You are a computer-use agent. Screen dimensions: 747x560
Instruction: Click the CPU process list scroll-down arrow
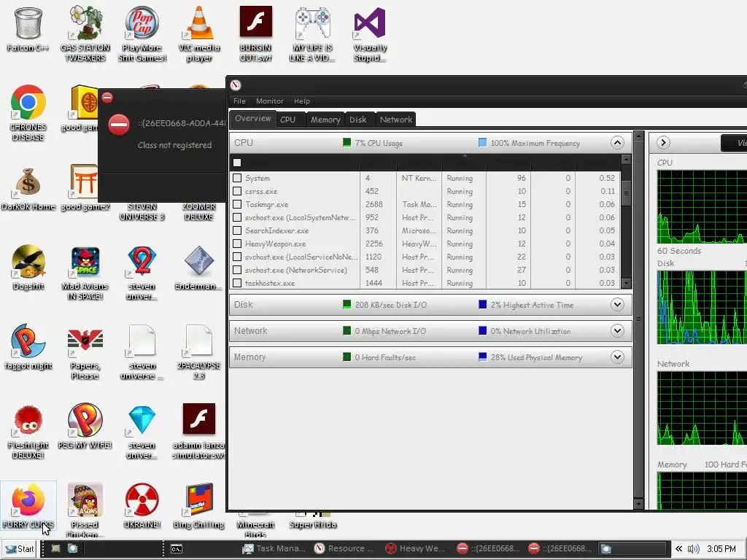pos(626,283)
